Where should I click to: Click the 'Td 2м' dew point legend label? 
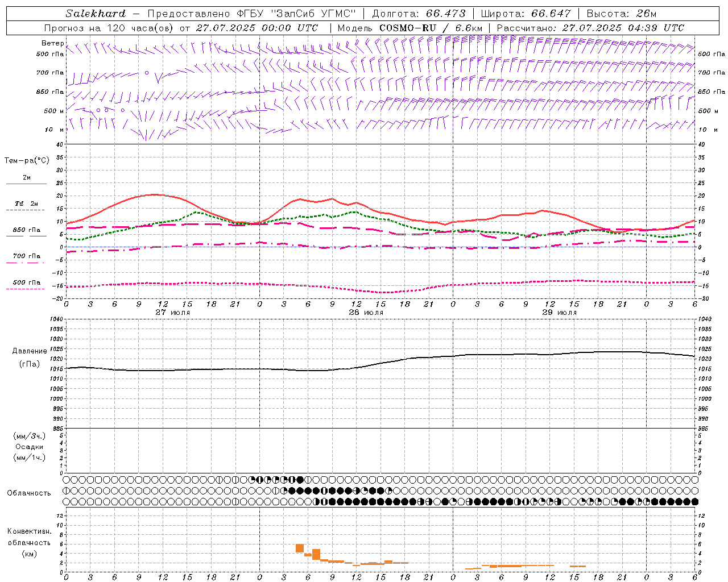pos(27,203)
